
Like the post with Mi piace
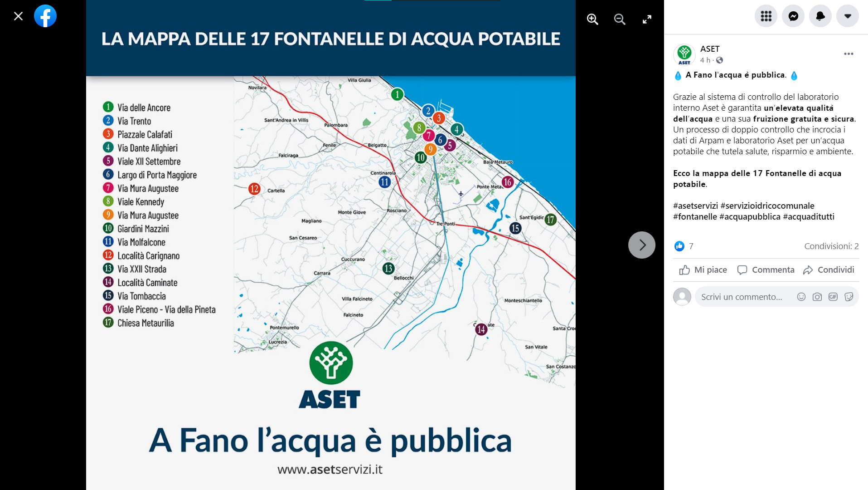click(703, 270)
